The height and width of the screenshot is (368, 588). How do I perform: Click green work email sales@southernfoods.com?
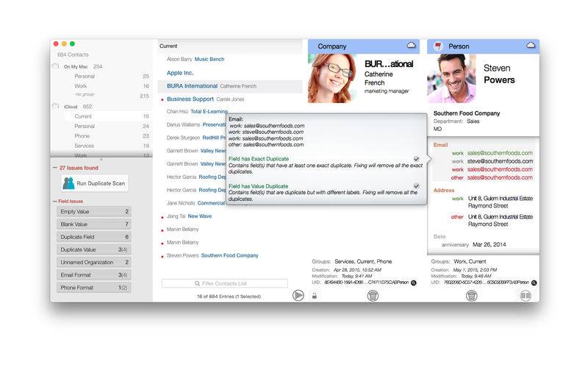pyautogui.click(x=500, y=153)
